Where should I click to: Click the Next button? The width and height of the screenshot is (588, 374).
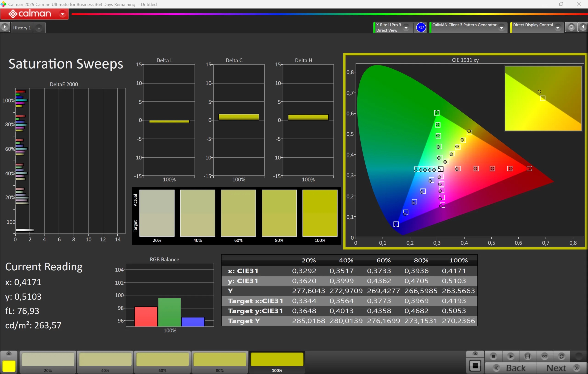tap(561, 368)
